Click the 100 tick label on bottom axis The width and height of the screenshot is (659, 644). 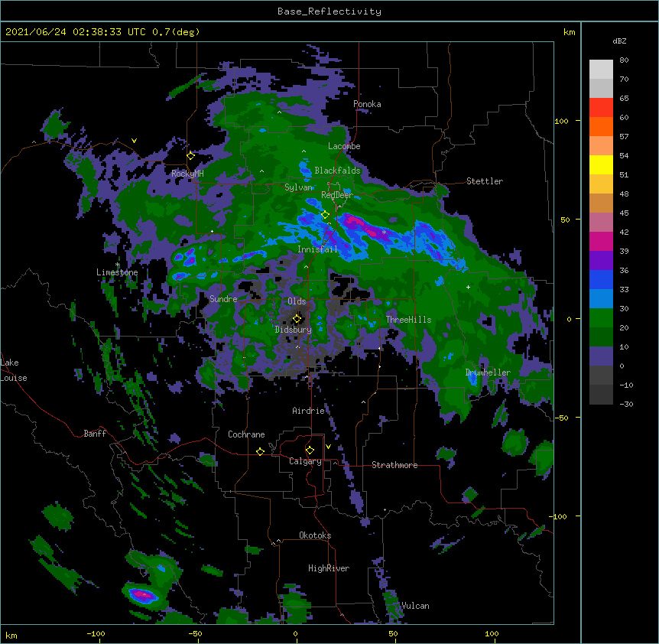click(x=492, y=633)
